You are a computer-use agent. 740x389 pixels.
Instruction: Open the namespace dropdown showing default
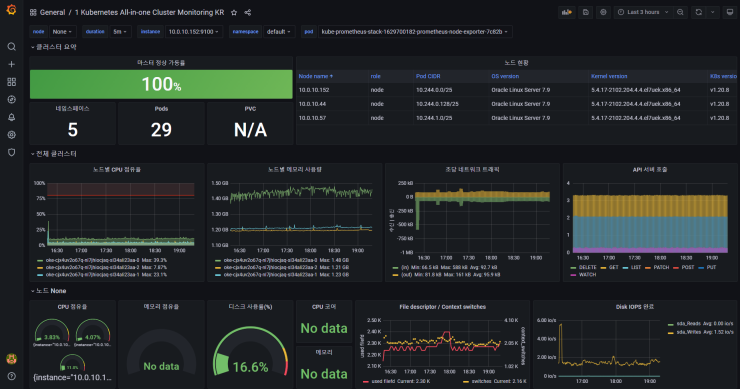[x=279, y=32]
